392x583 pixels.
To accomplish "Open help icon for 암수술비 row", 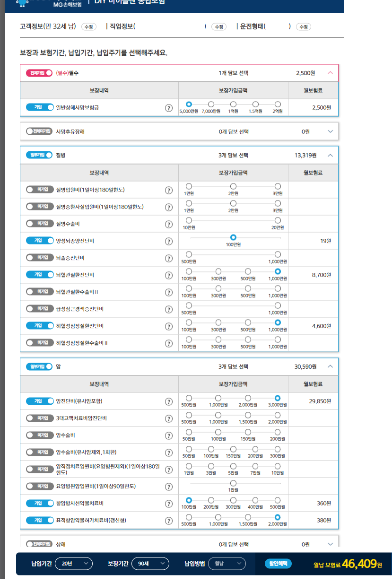I will tap(168, 435).
